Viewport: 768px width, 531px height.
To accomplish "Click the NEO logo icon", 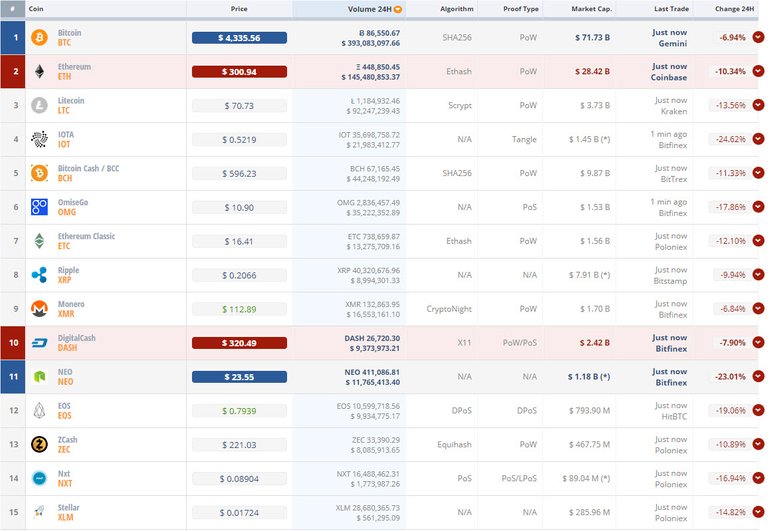I will [39, 377].
